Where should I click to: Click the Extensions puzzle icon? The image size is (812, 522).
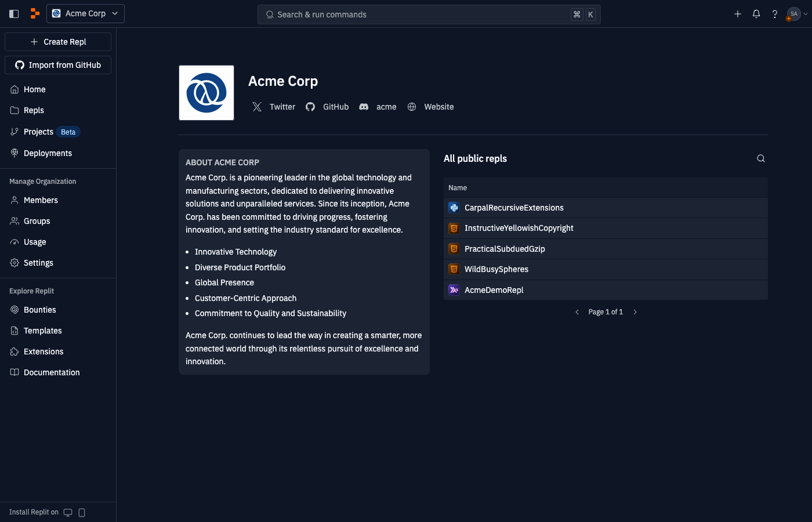(14, 351)
